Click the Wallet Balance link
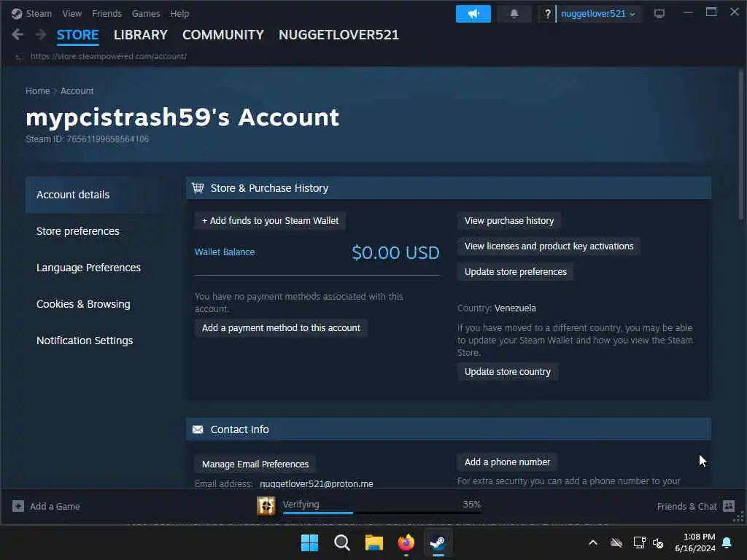 (x=225, y=252)
